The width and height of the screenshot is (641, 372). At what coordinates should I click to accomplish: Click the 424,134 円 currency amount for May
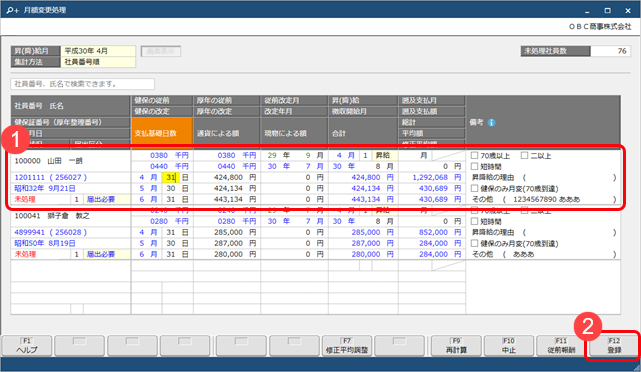(227, 188)
